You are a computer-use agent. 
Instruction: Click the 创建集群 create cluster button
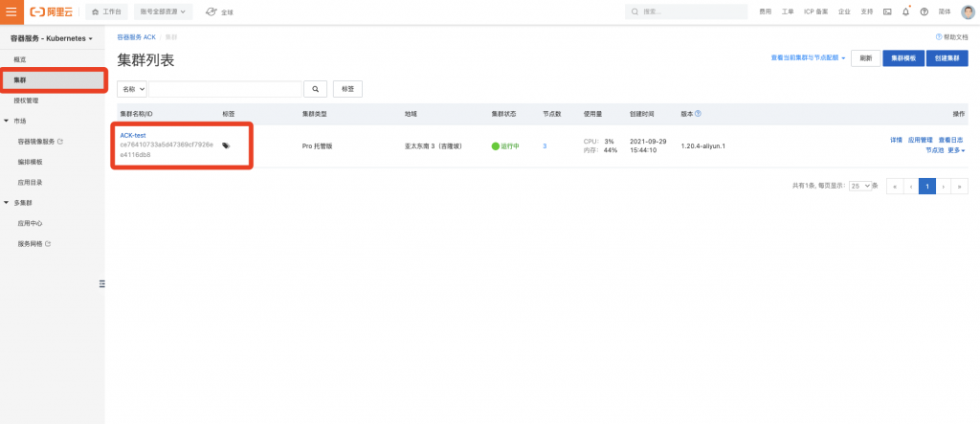(x=947, y=58)
